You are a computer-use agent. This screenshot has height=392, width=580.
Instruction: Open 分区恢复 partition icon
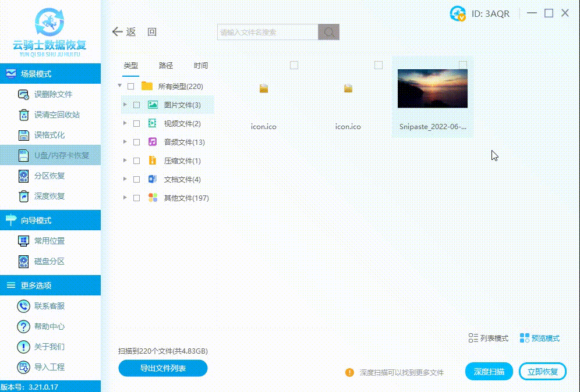coord(23,176)
